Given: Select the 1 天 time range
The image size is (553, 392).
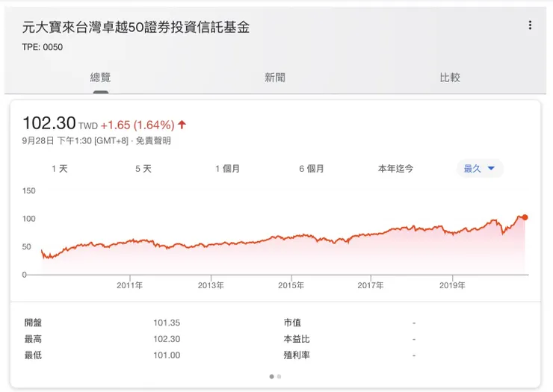Looking at the screenshot, I should pyautogui.click(x=60, y=169).
